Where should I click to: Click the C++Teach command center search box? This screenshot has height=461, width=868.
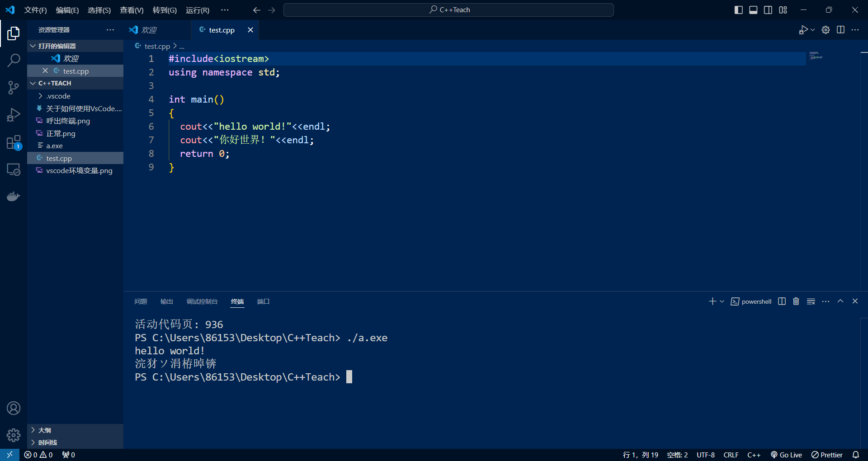click(x=448, y=10)
